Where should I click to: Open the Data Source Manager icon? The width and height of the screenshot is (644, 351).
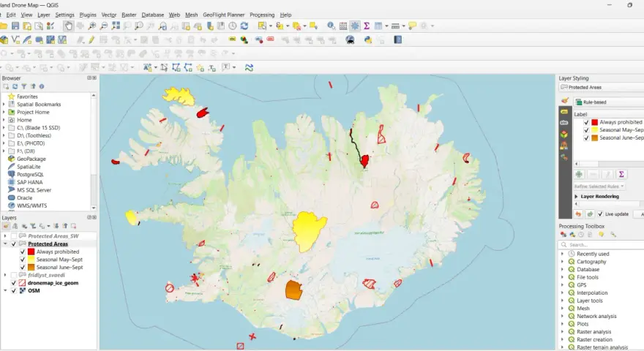point(4,39)
